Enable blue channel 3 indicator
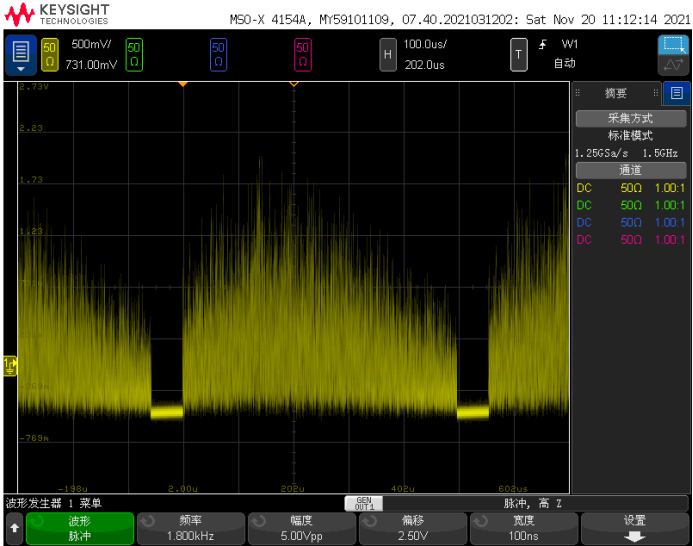The height and width of the screenshot is (546, 693). [x=218, y=55]
